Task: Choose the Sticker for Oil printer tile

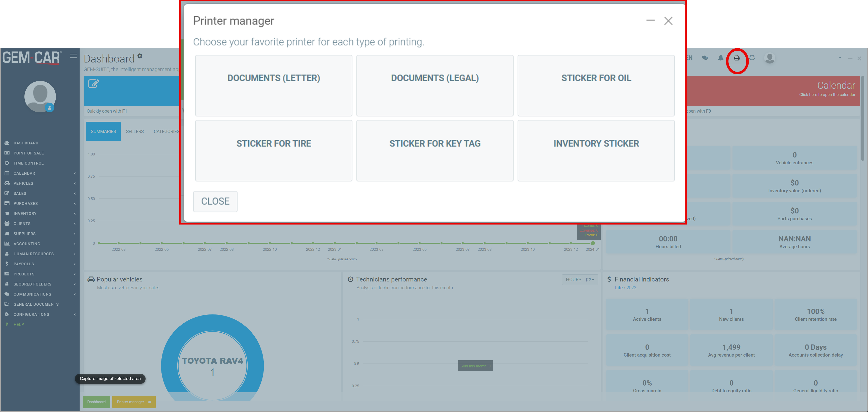Action: pyautogui.click(x=596, y=86)
